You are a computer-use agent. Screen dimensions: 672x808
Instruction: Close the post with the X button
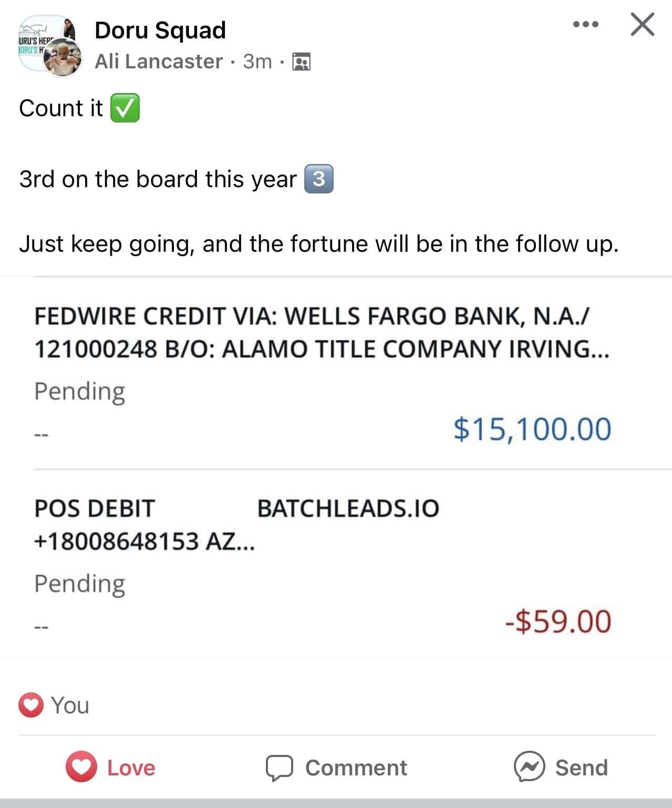pyautogui.click(x=642, y=24)
